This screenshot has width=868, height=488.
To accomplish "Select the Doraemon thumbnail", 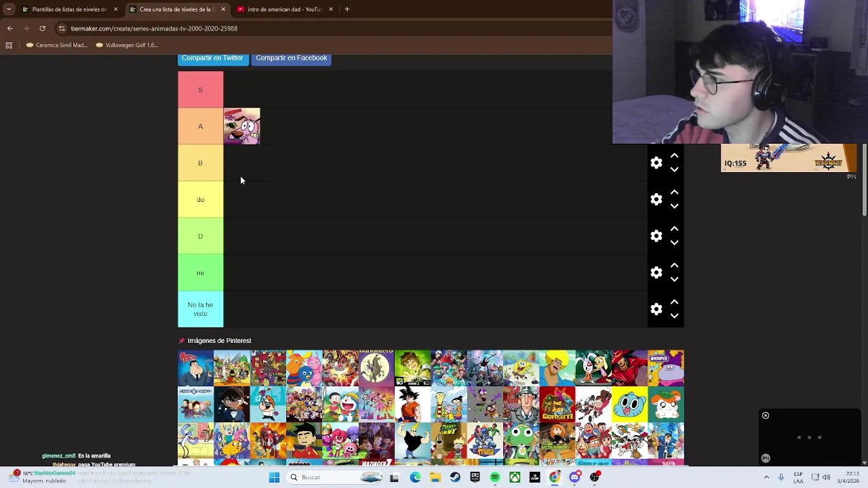I will [340, 405].
